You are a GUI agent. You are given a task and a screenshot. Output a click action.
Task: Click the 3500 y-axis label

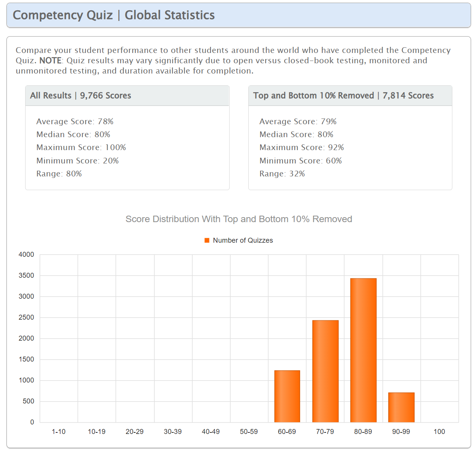click(26, 275)
